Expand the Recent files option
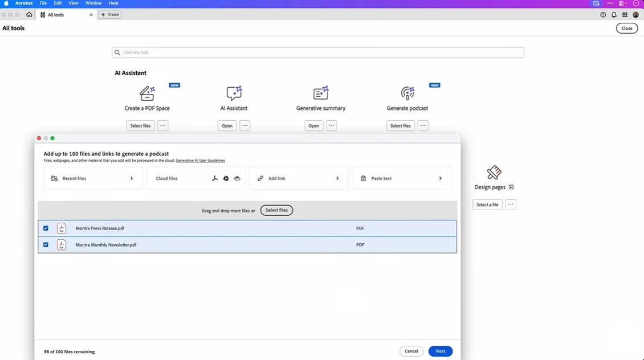This screenshot has height=360, width=644. point(93,178)
